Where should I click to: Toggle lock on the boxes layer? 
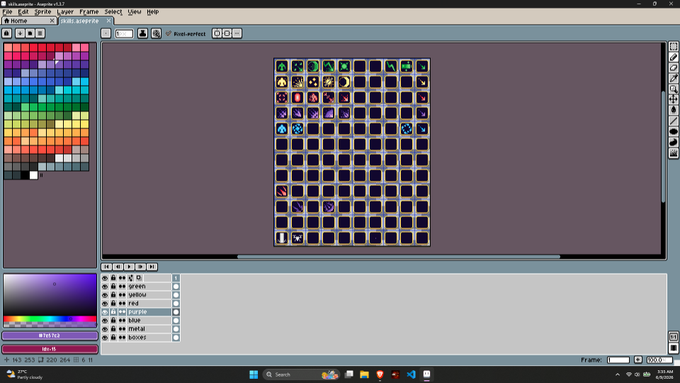click(x=114, y=337)
